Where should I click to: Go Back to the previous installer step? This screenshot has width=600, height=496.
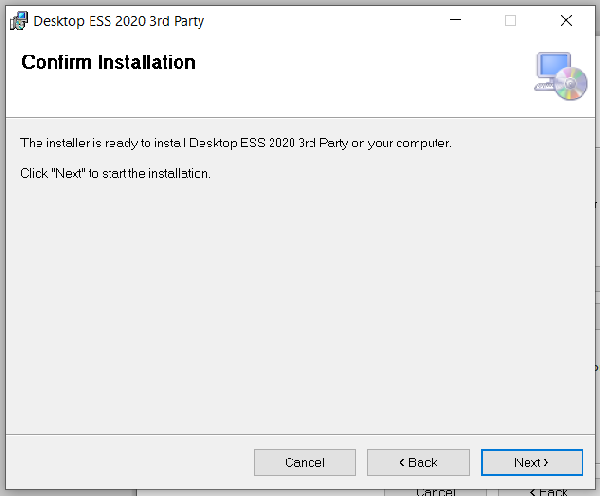tap(418, 462)
